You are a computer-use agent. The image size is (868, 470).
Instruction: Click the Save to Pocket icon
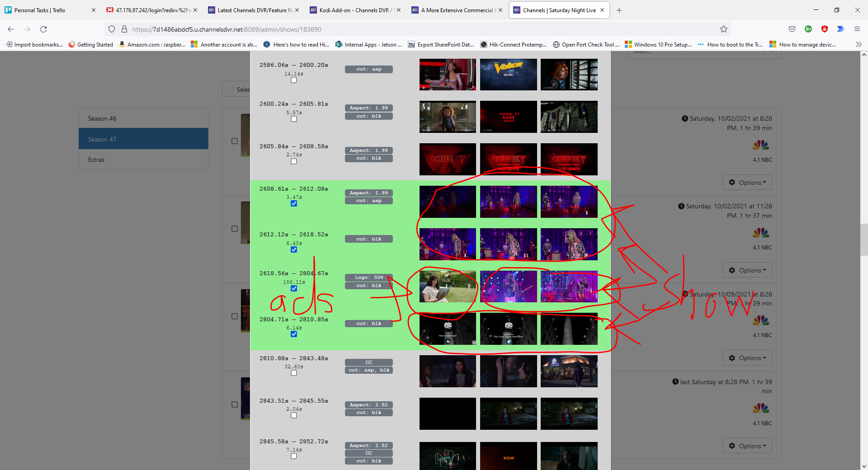[x=792, y=29]
